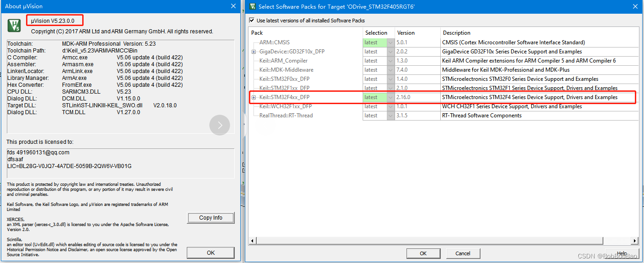Expand the GigaDevice::GD32F10x_DFP tree node
This screenshot has width=644, height=263.
(253, 51)
